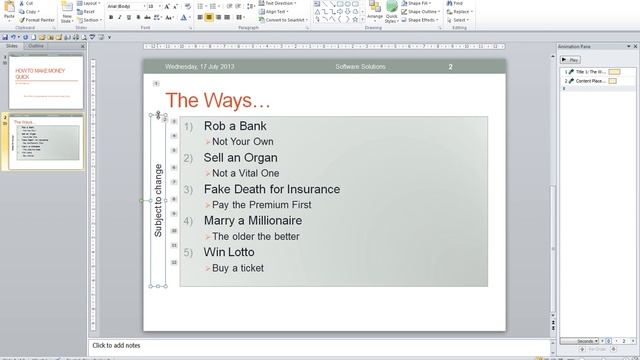The image size is (640, 360).
Task: Justify paragraph text
Action: point(227,17)
